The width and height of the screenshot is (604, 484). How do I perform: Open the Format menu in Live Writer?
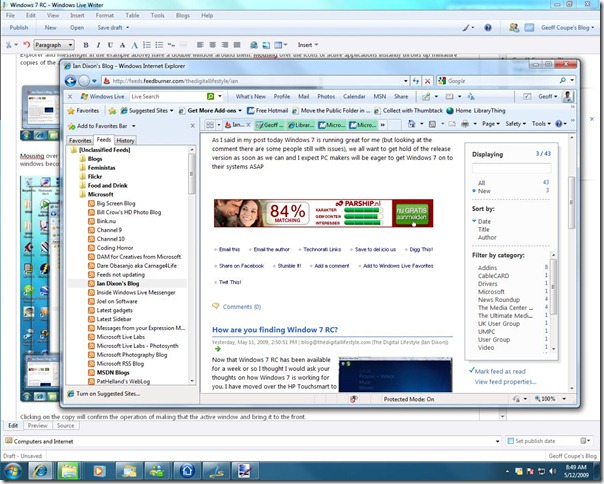pos(104,16)
